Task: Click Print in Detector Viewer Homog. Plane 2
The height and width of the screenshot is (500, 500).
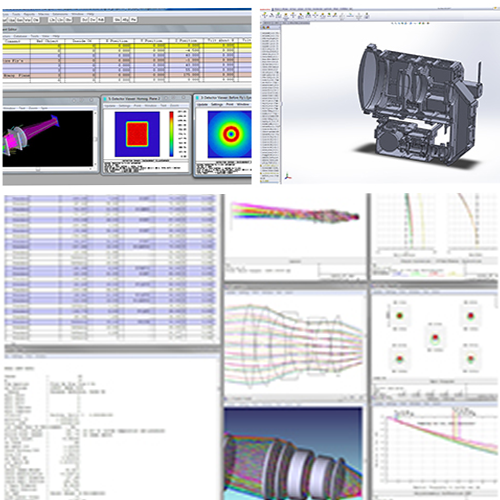Action: pyautogui.click(x=137, y=105)
